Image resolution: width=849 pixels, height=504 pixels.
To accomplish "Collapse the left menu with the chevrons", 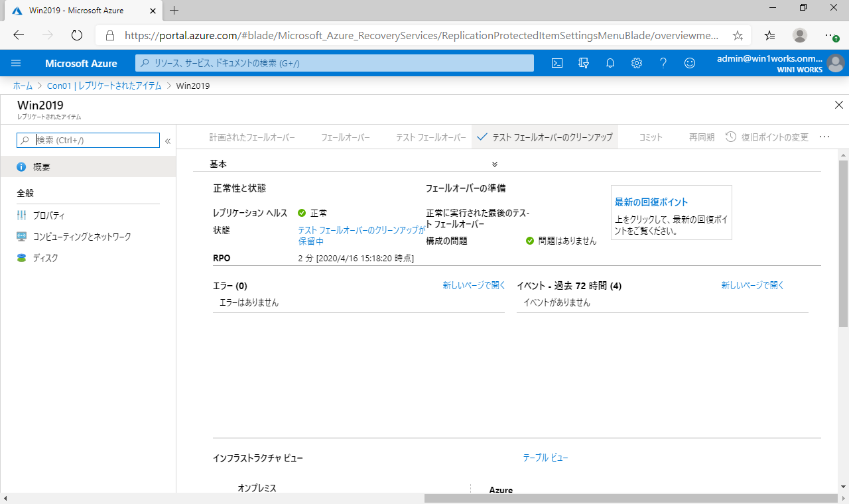I will (168, 141).
